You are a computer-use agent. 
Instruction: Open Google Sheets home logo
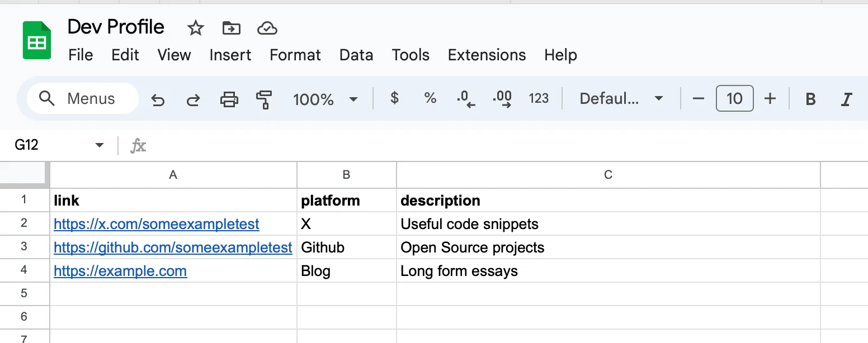tap(37, 41)
